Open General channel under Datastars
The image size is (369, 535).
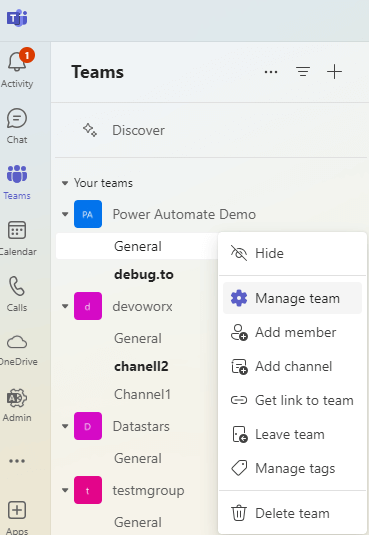click(138, 458)
